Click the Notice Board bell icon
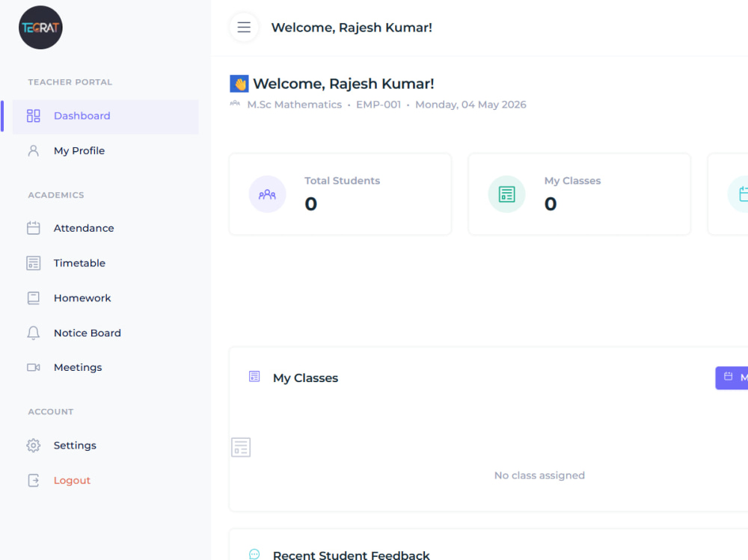 pyautogui.click(x=34, y=333)
